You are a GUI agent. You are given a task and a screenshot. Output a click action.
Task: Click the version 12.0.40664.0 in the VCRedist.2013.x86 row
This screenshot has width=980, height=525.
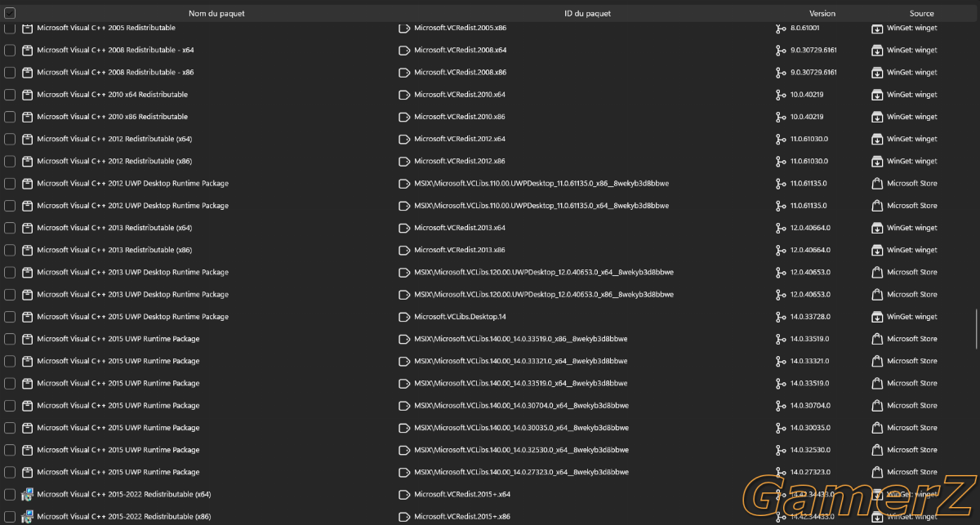(810, 250)
